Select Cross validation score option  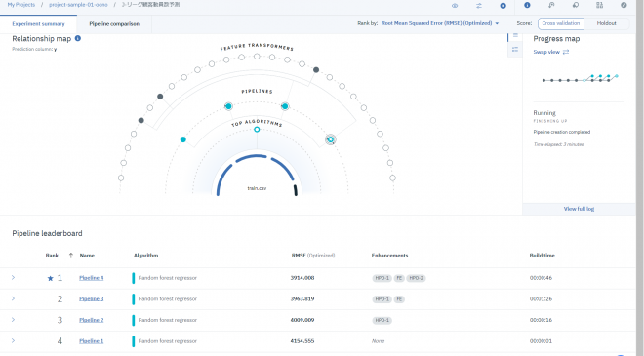561,23
